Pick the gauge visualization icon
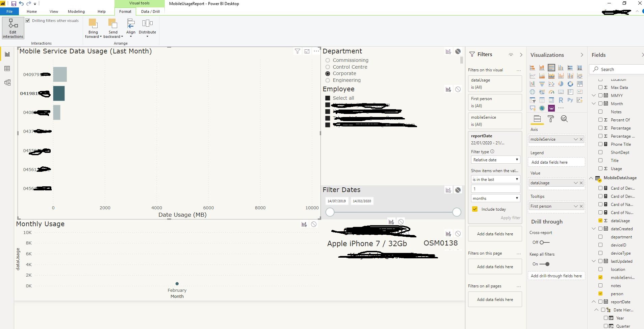 tap(551, 92)
